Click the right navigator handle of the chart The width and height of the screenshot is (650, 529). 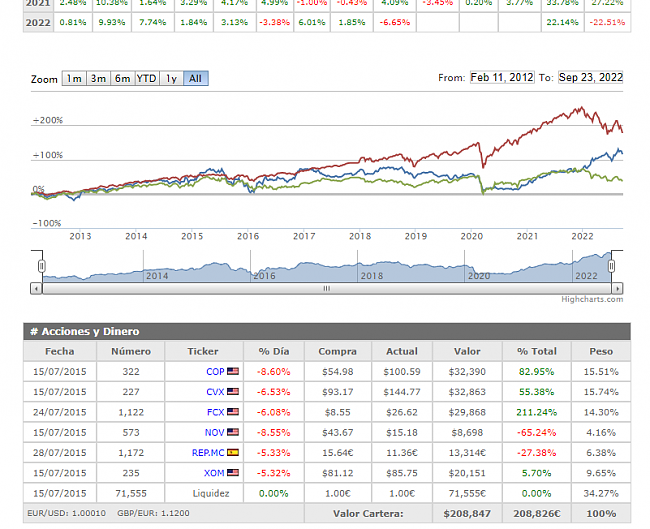(611, 266)
